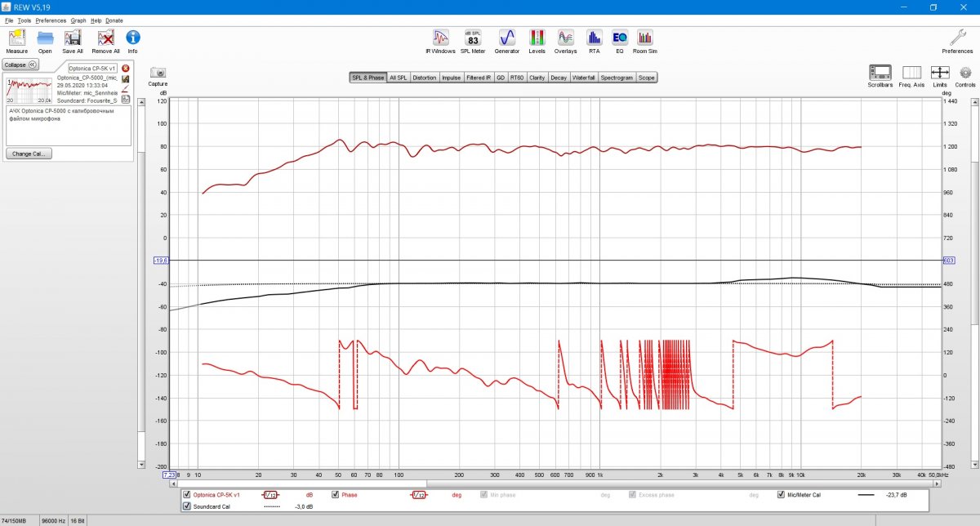This screenshot has height=526, width=980.
Task: Open the Preferences menu
Action: (51, 20)
